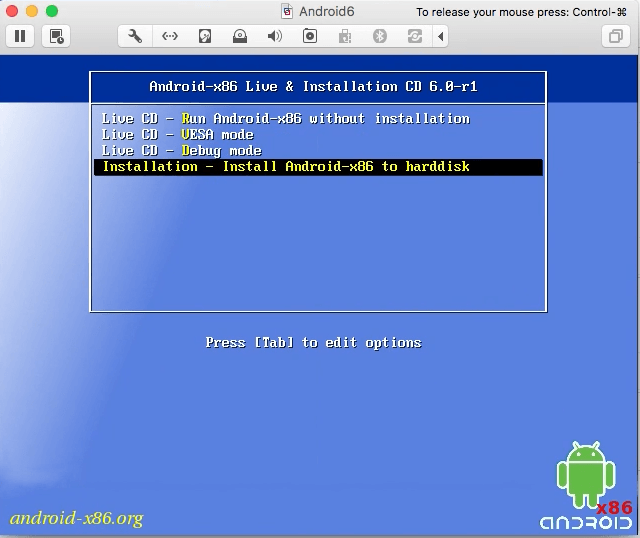
Task: Open virtual machine settings wrench
Action: tap(135, 36)
